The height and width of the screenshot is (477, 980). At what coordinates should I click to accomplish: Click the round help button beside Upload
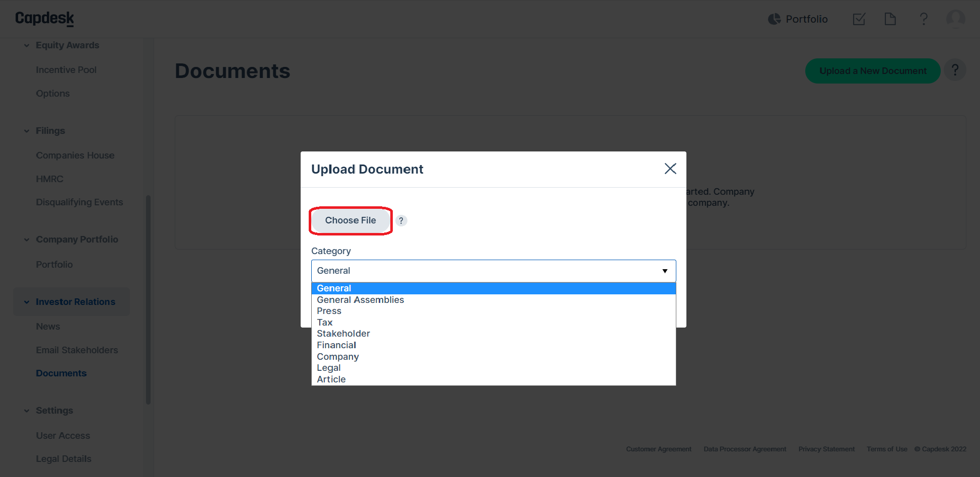pos(955,70)
